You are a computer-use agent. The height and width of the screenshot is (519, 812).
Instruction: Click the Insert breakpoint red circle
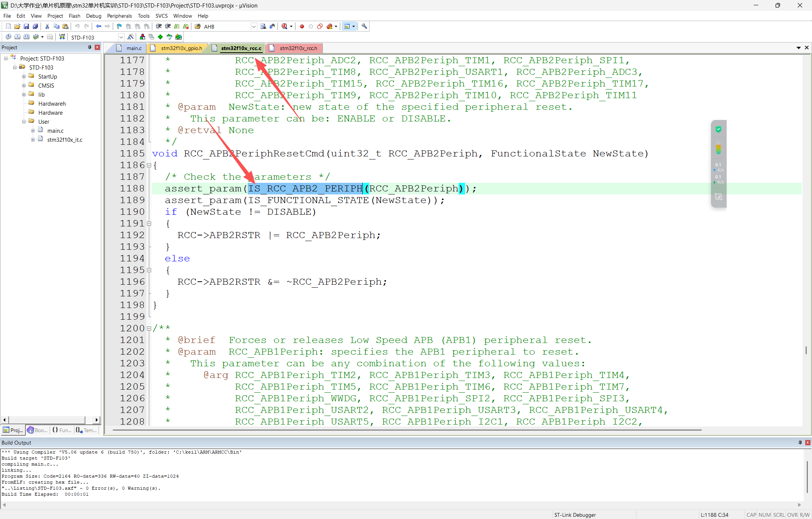[301, 26]
